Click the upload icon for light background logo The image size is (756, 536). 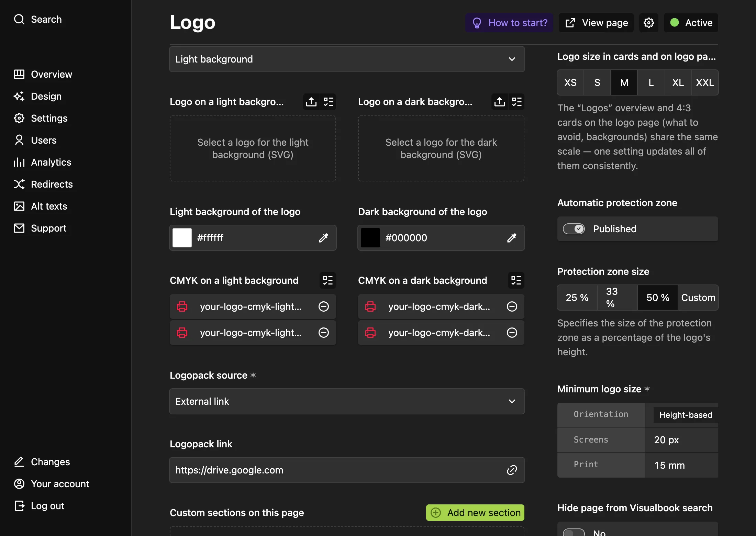(311, 102)
